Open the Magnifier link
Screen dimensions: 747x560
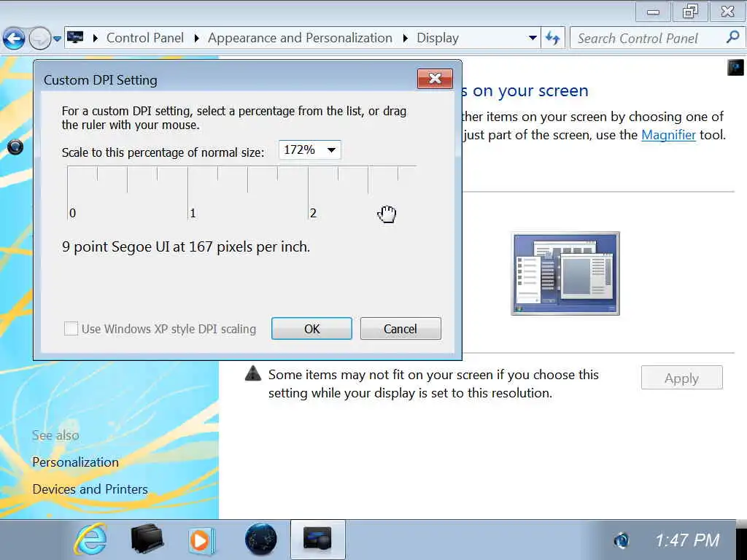[668, 135]
